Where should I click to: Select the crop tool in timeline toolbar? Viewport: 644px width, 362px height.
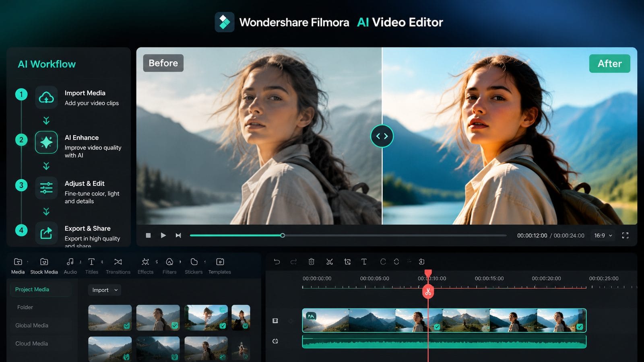point(347,261)
